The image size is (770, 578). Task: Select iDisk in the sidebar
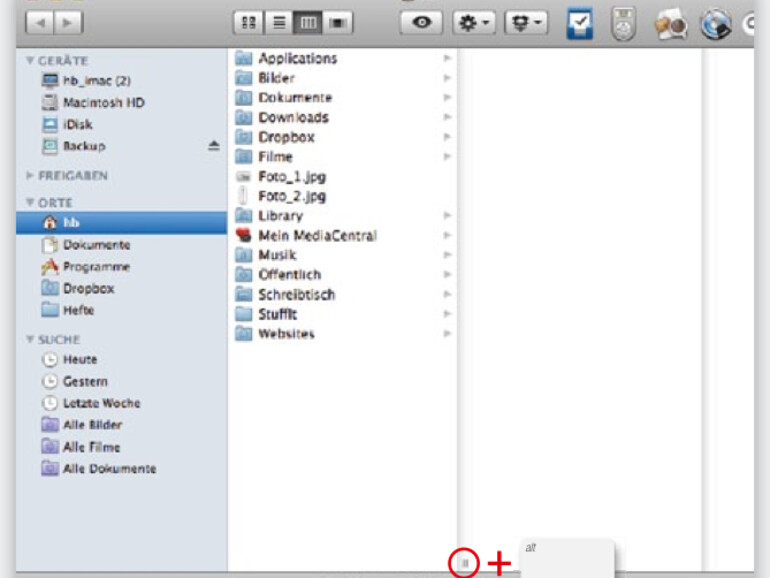click(121, 124)
